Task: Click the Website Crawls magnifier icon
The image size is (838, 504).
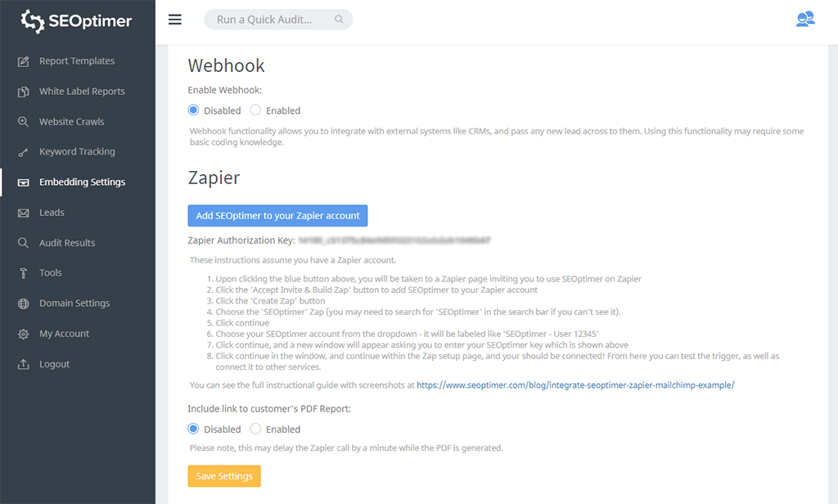Action: pos(23,122)
